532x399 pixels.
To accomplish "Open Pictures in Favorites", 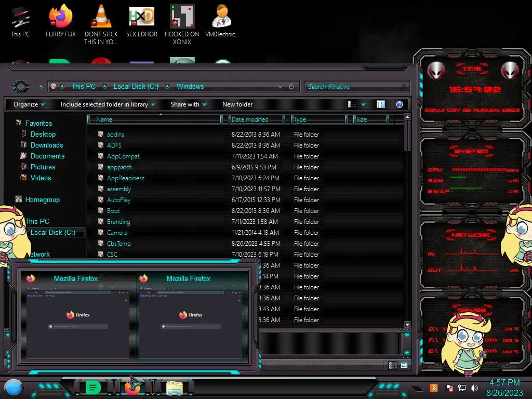I will (x=43, y=167).
